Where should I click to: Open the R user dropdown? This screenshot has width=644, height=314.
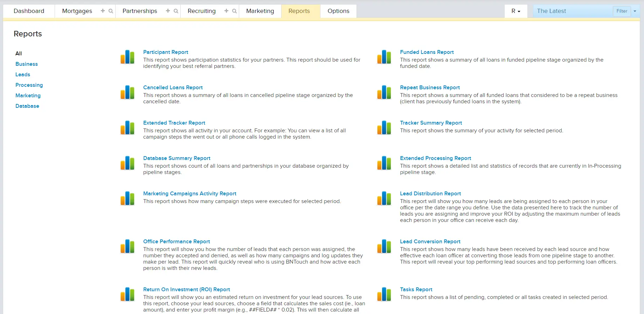(x=516, y=11)
